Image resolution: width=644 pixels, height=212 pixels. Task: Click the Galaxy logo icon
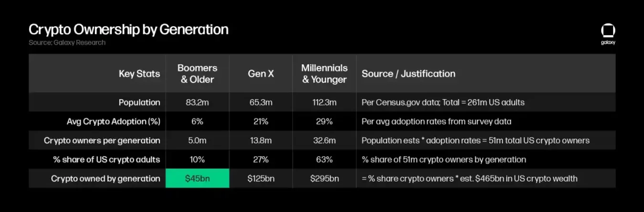[608, 31]
